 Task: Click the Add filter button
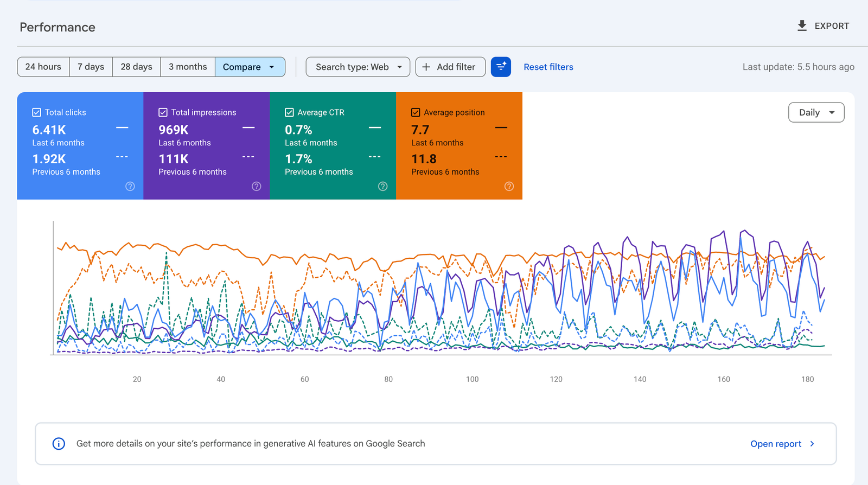pyautogui.click(x=450, y=67)
